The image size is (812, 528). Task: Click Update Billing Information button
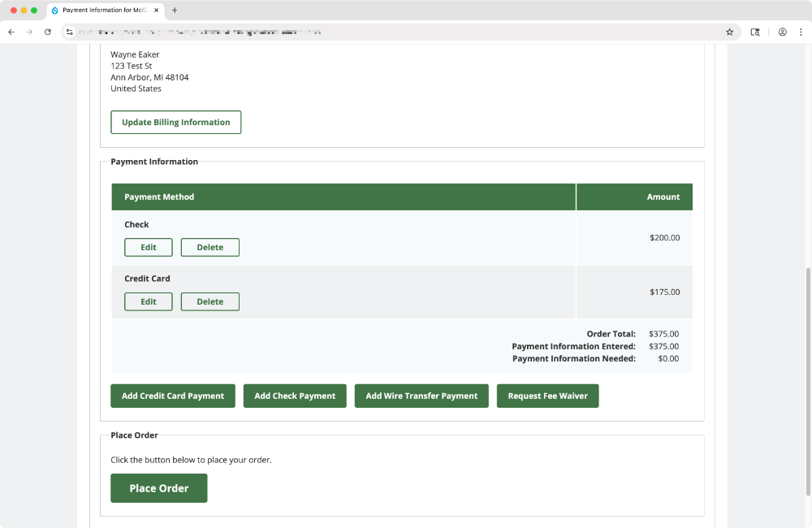click(175, 122)
